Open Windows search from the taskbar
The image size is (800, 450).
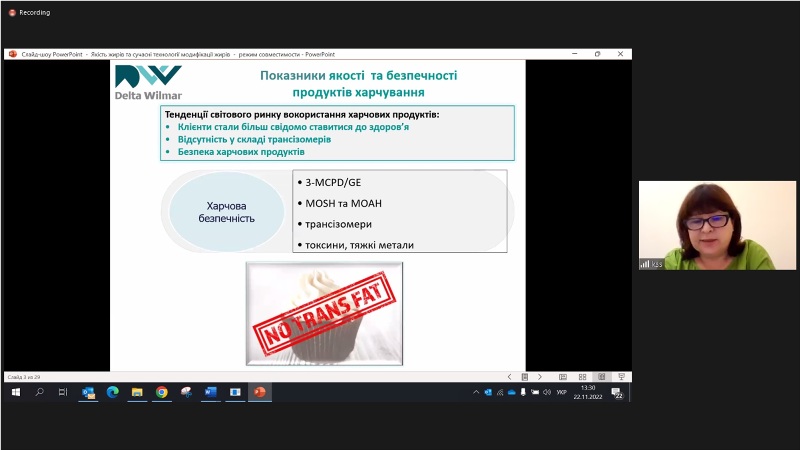(39, 392)
